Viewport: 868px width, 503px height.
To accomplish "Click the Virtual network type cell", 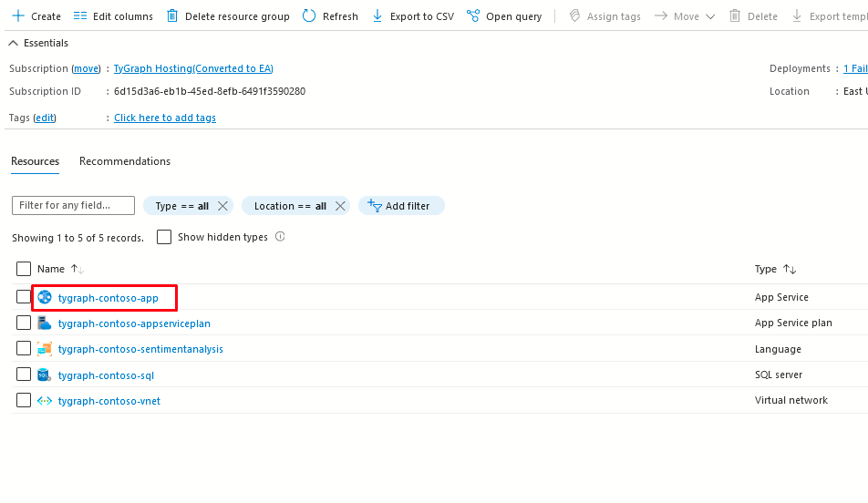I will [791, 400].
